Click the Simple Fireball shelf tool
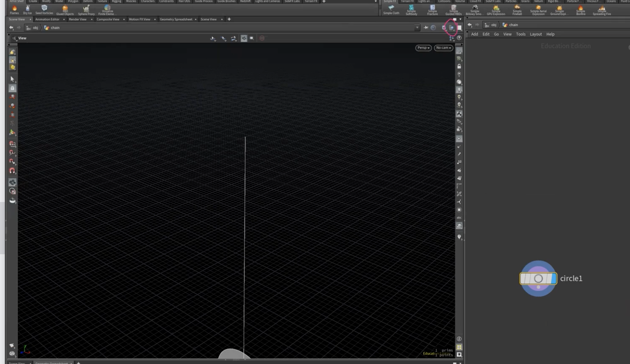The width and height of the screenshot is (630, 364). (517, 10)
